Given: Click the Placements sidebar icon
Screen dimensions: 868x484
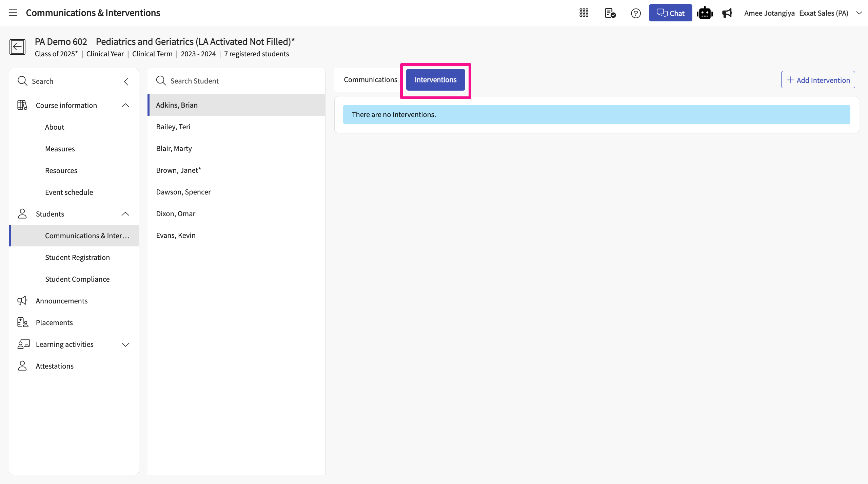Looking at the screenshot, I should point(23,322).
